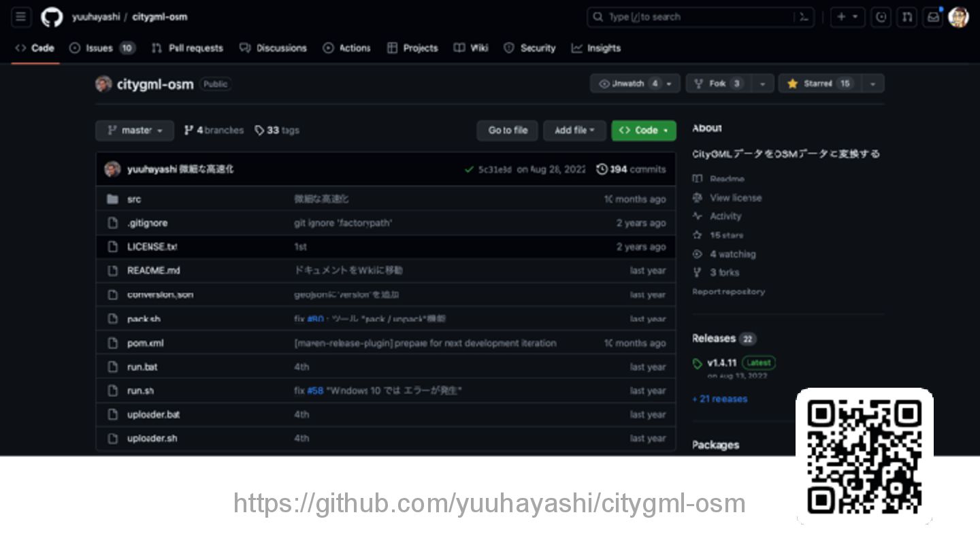Open the run.bat file
This screenshot has width=980, height=551.
tap(142, 367)
